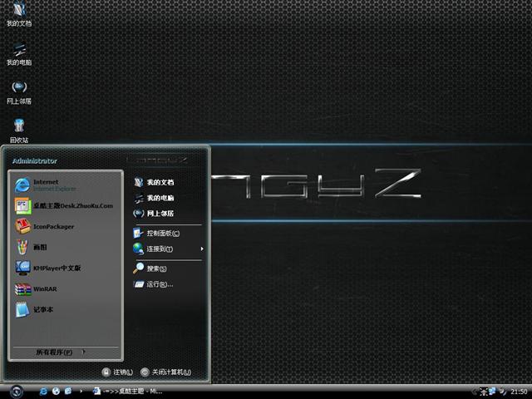Click 注销(L) log off button
This screenshot has width=532, height=399.
point(117,372)
